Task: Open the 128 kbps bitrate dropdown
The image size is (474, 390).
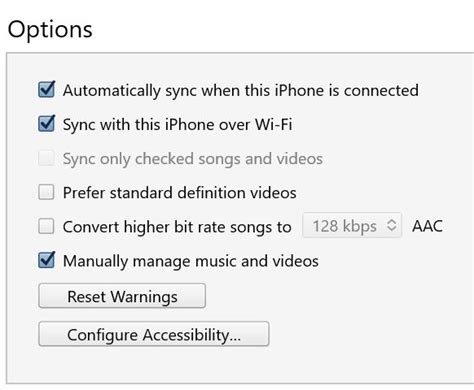Action: 352,226
